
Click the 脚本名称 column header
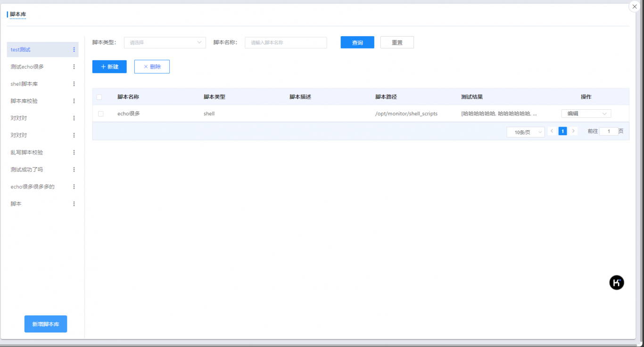point(128,97)
